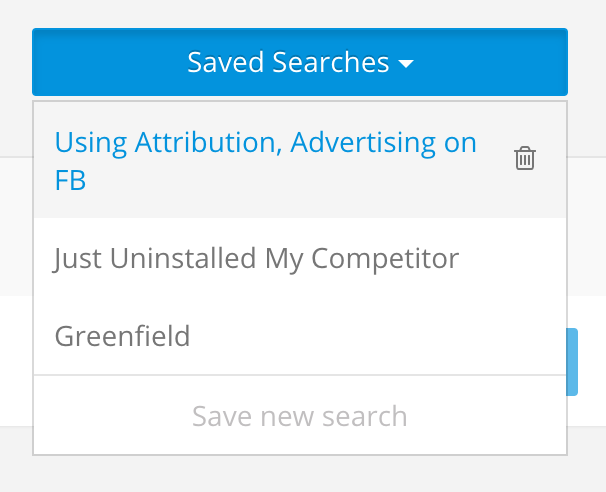Image resolution: width=606 pixels, height=492 pixels.
Task: Remove saved search via the bin icon
Action: click(524, 158)
